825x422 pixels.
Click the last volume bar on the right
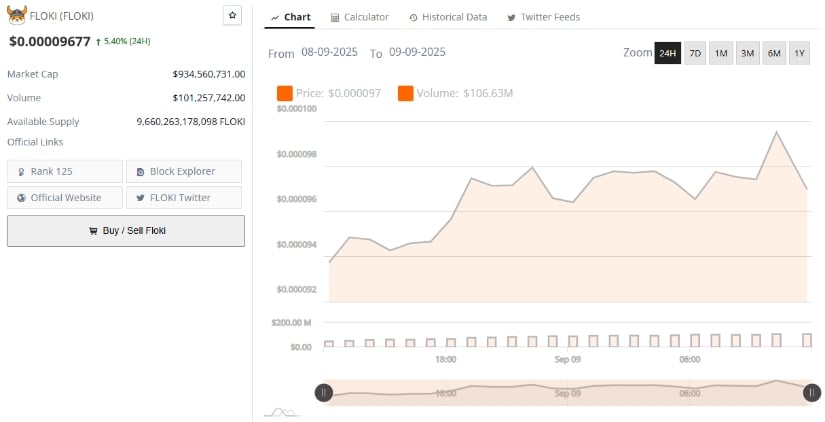click(x=807, y=340)
